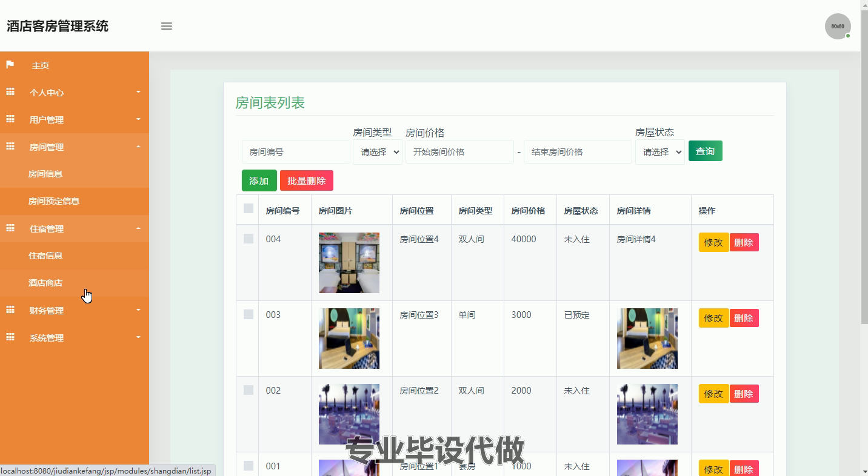Click the grid icon beside 个人中心

point(10,92)
